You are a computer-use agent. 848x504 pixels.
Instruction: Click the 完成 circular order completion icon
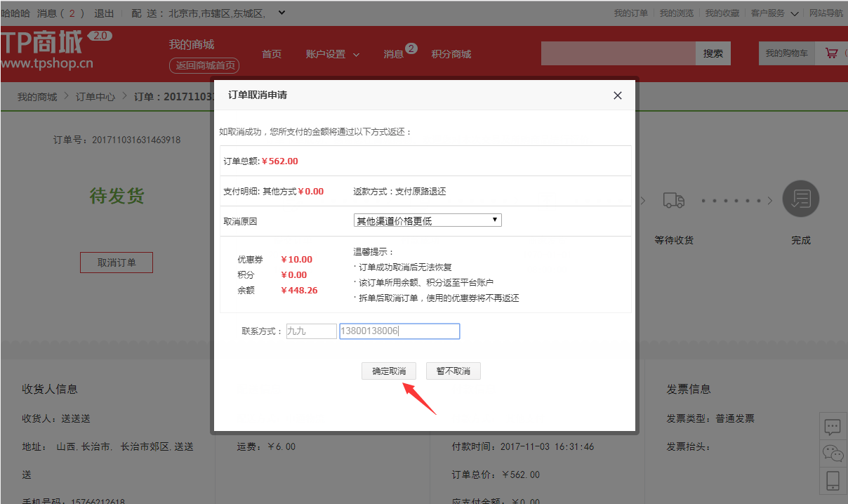coord(801,199)
